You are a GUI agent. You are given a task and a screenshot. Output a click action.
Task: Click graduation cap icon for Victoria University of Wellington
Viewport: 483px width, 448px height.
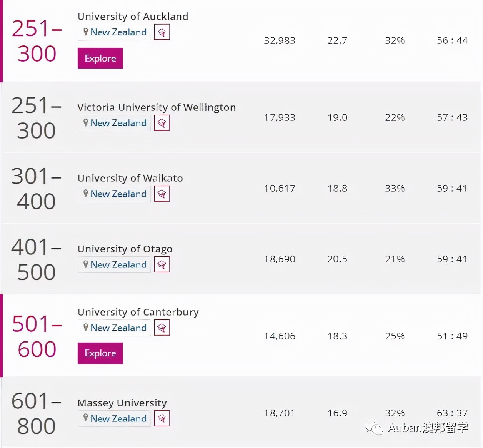pos(162,123)
